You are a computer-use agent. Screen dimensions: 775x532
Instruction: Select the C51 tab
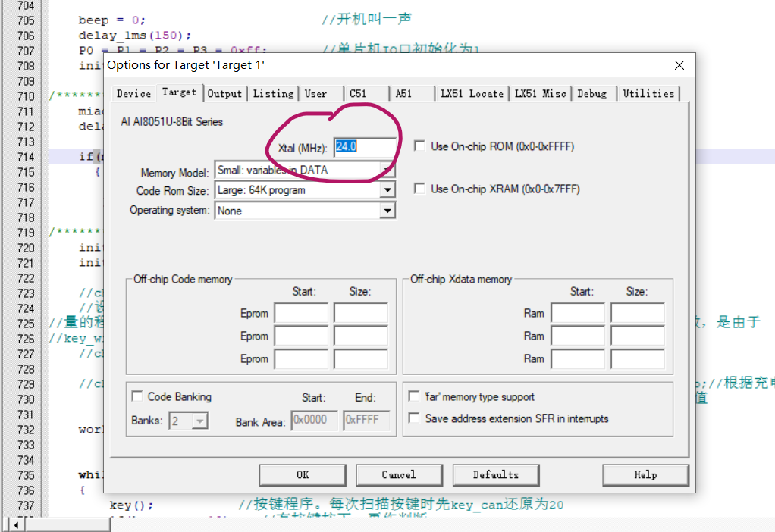tap(358, 93)
